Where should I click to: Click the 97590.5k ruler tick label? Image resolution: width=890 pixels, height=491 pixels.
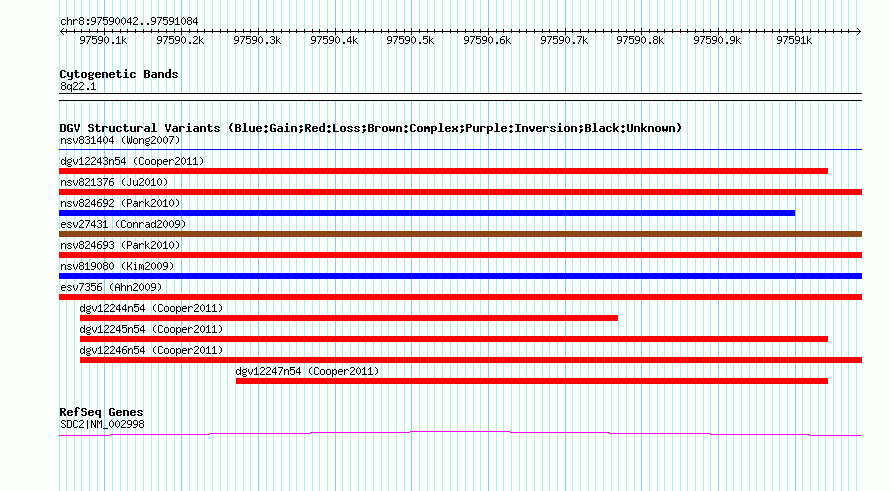(410, 40)
